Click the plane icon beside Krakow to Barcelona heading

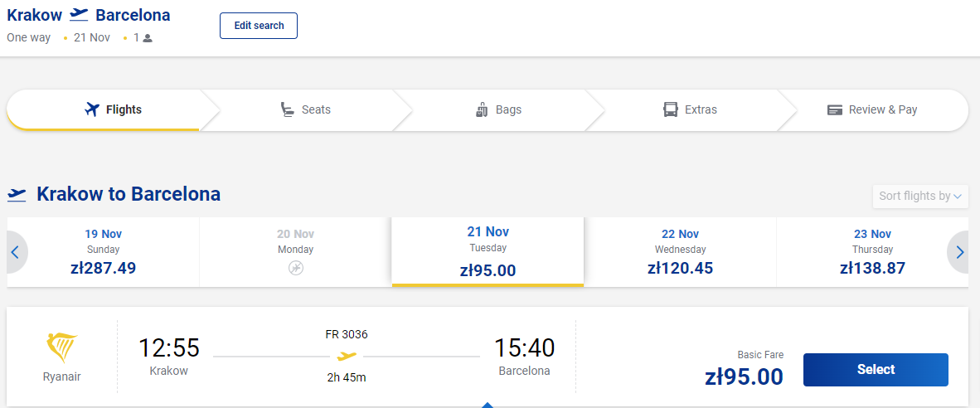pos(17,194)
